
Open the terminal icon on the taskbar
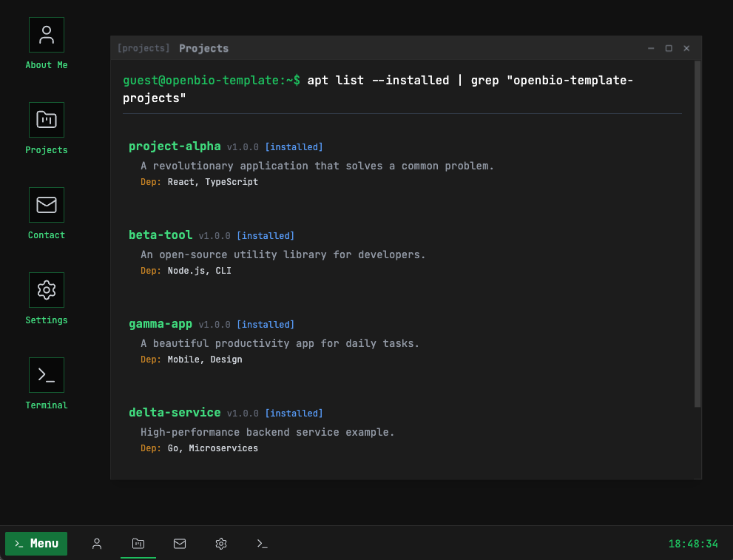[x=263, y=544]
